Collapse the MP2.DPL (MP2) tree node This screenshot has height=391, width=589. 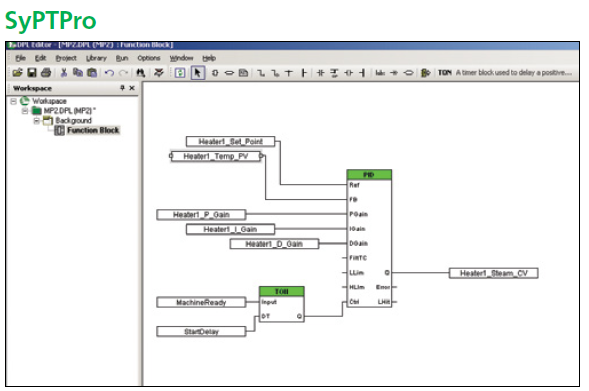25,111
